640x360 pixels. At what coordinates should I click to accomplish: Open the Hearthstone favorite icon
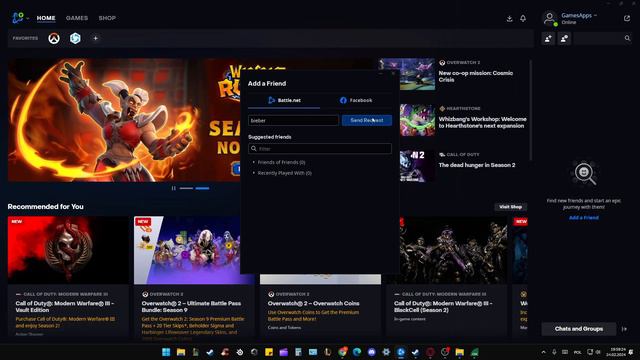[x=75, y=38]
